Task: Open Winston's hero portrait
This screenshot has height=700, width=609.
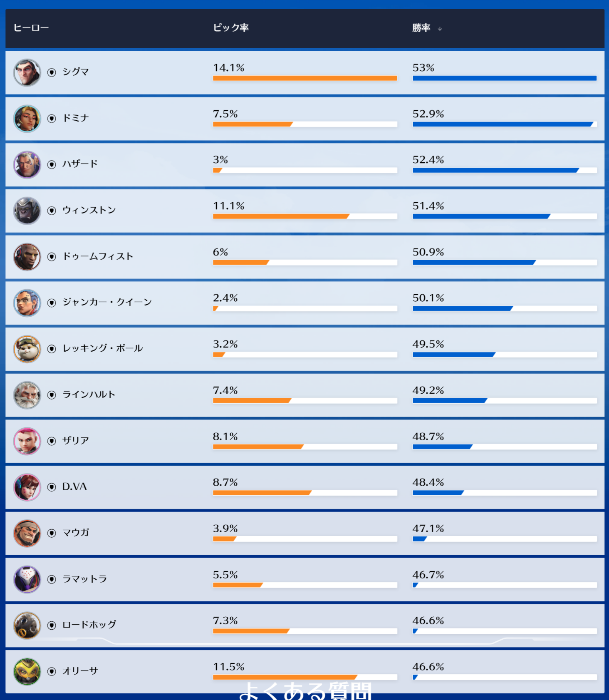Action: tap(27, 211)
